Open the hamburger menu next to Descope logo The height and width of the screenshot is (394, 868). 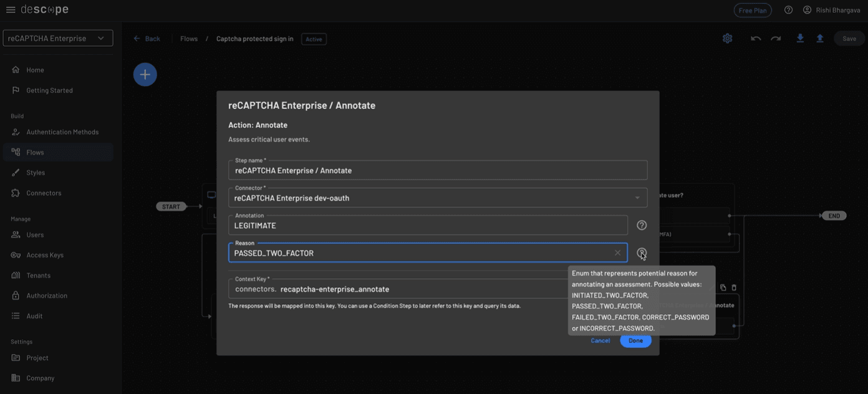pyautogui.click(x=11, y=10)
